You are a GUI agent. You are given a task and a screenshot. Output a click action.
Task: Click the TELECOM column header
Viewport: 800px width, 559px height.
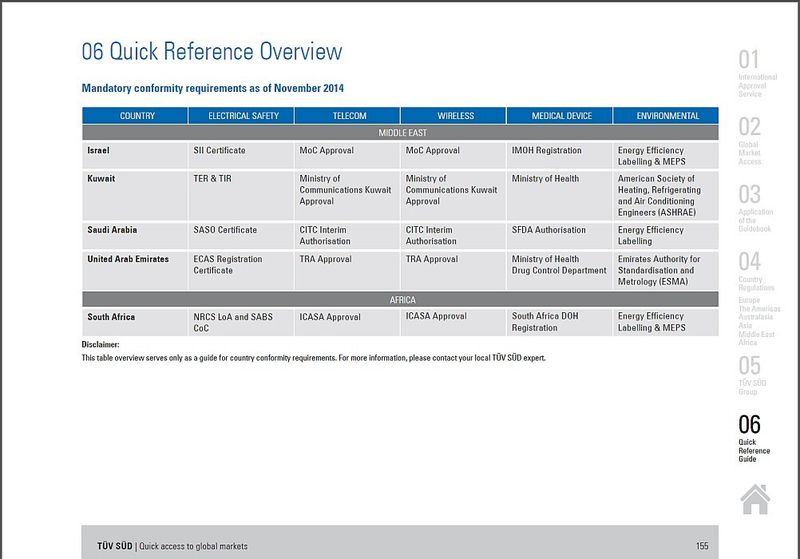tap(347, 116)
